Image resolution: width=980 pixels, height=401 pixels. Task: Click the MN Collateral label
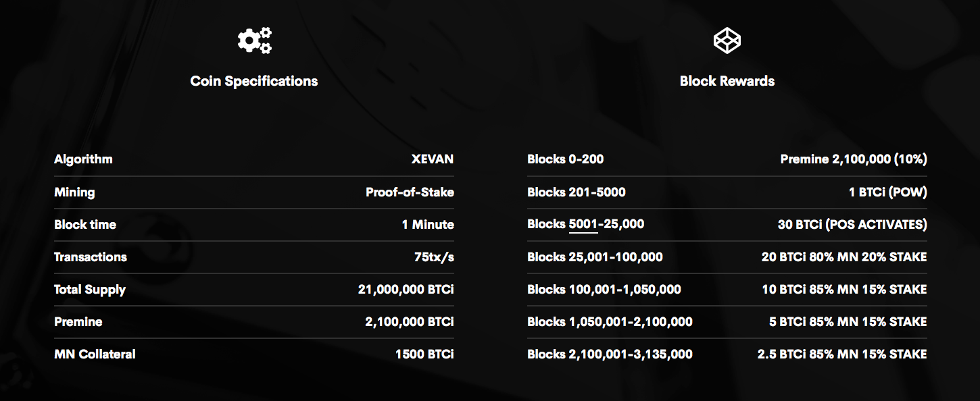95,354
